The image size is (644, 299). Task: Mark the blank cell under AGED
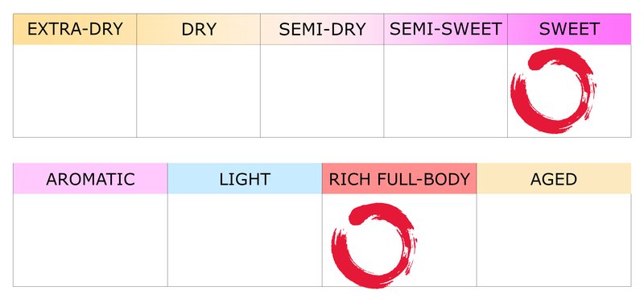pyautogui.click(x=554, y=240)
